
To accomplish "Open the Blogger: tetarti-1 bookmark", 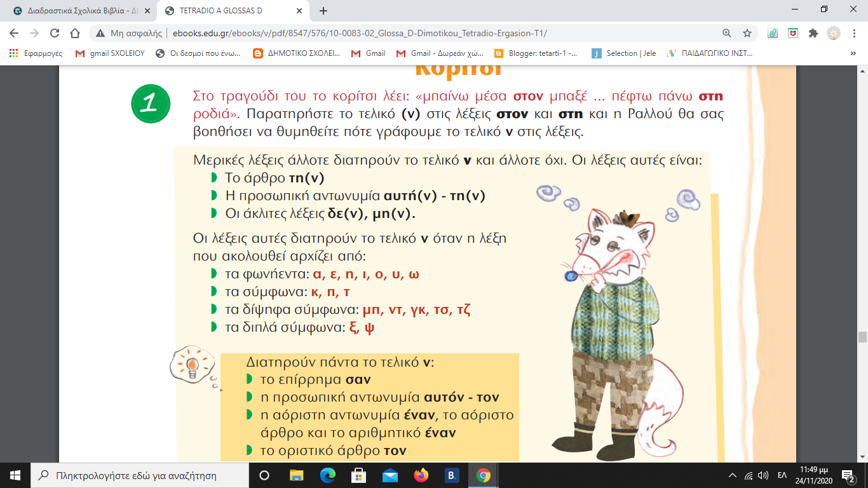I will (x=536, y=53).
